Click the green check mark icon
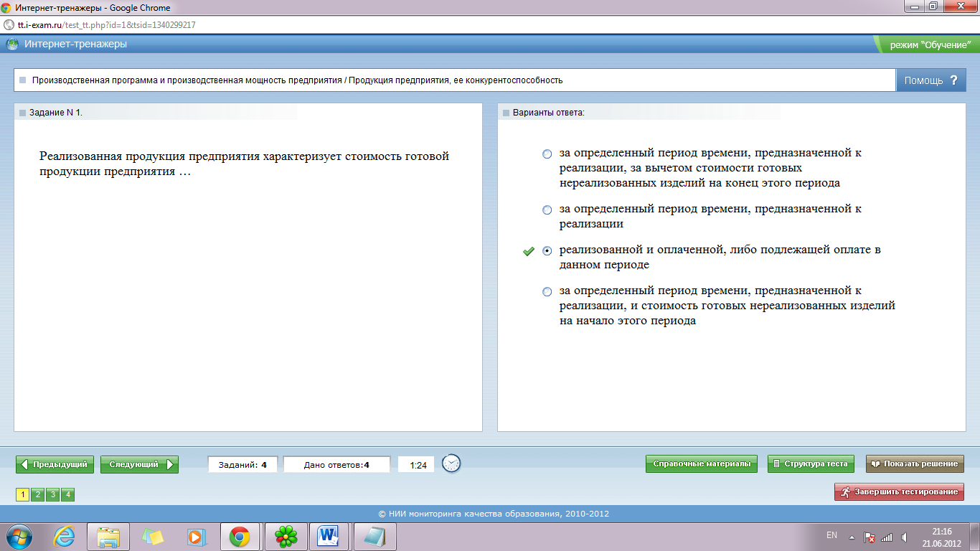 (529, 251)
